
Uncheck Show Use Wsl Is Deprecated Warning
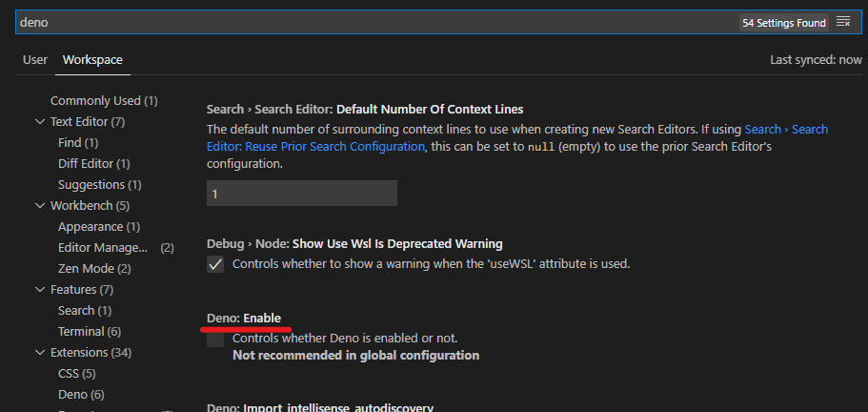215,264
